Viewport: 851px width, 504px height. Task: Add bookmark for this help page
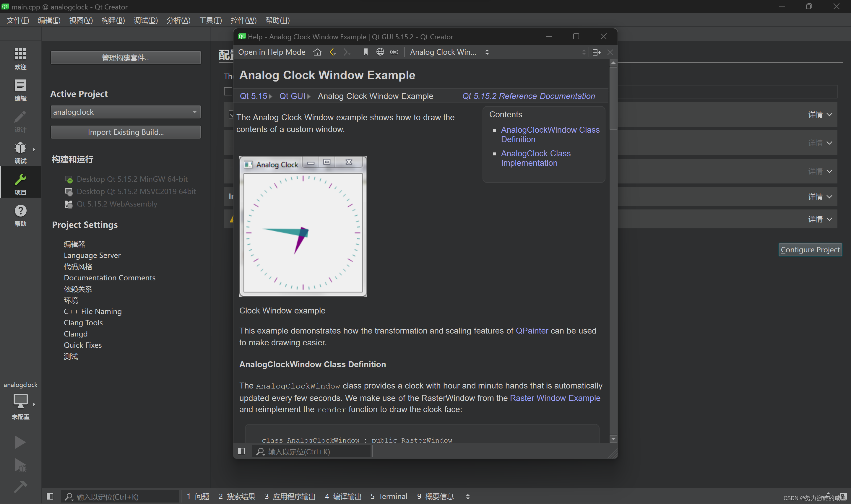coord(366,52)
